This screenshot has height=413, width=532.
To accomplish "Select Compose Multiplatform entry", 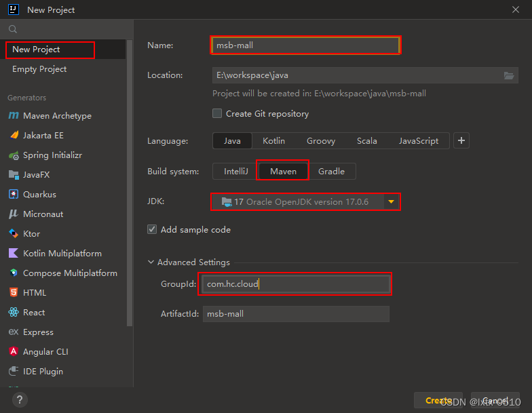I will click(62, 273).
